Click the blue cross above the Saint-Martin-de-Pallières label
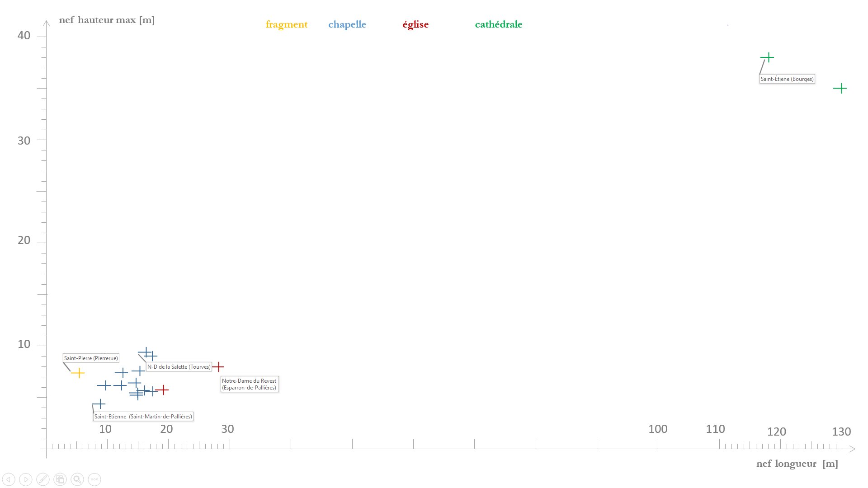The width and height of the screenshot is (868, 488). pyautogui.click(x=100, y=404)
